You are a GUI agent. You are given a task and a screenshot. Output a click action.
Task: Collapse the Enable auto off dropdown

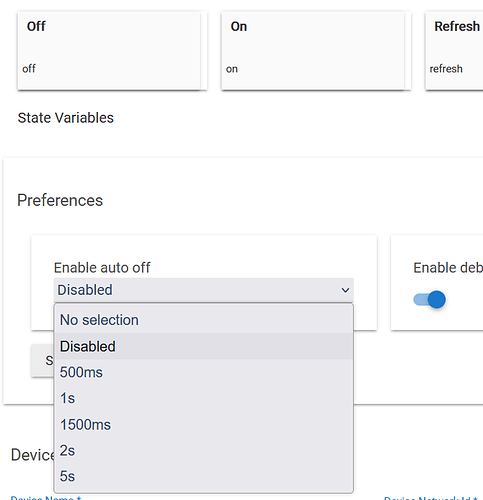pos(204,290)
